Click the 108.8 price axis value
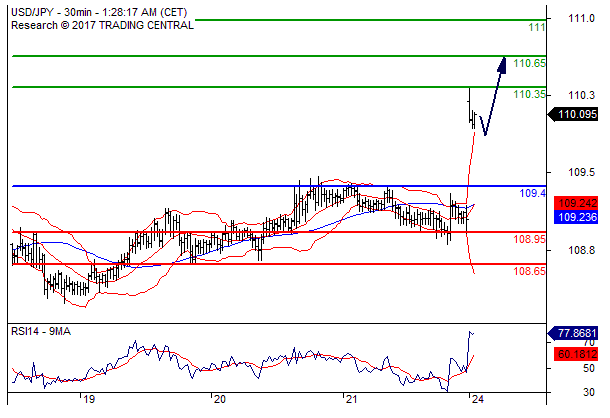610x418 pixels. (x=581, y=250)
